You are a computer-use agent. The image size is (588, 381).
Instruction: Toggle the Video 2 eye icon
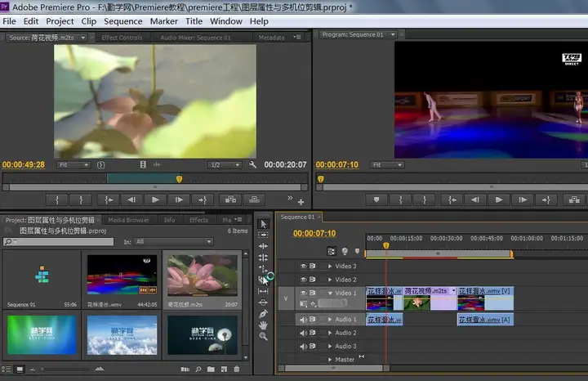[x=304, y=280]
